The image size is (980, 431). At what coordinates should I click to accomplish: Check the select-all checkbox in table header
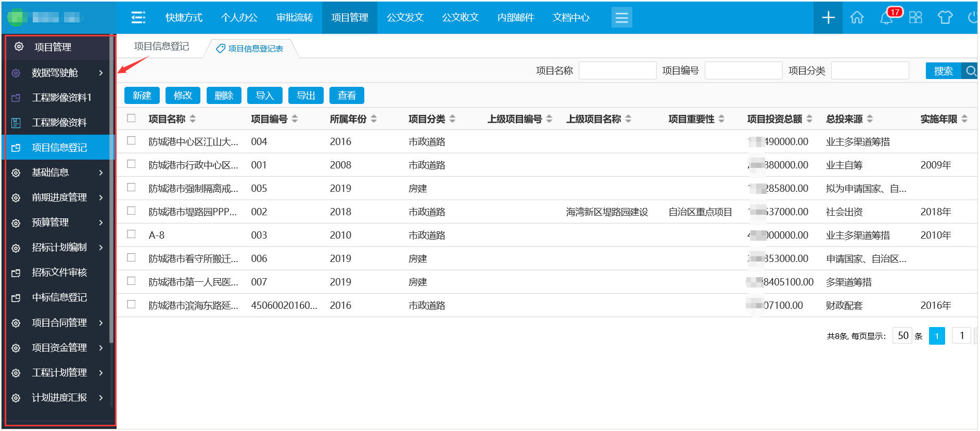click(131, 119)
